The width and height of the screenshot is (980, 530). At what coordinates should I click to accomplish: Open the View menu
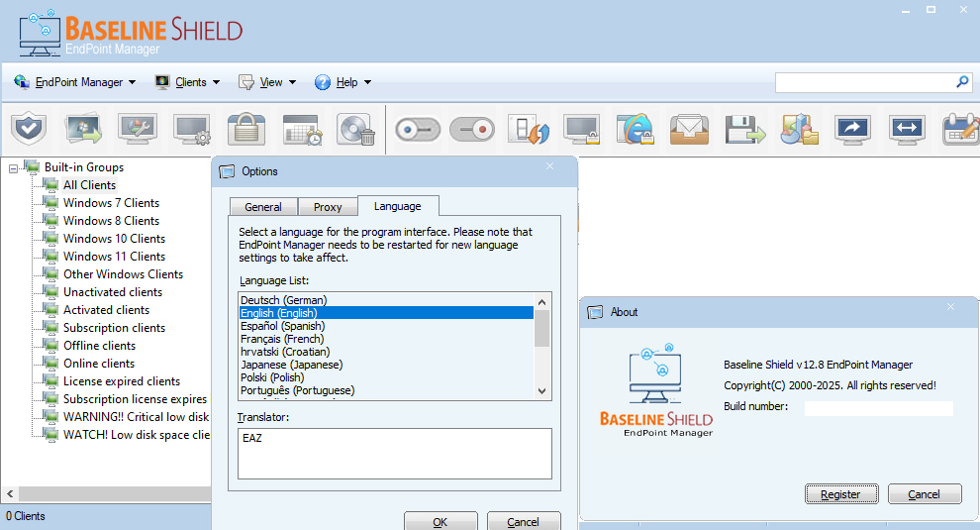267,82
